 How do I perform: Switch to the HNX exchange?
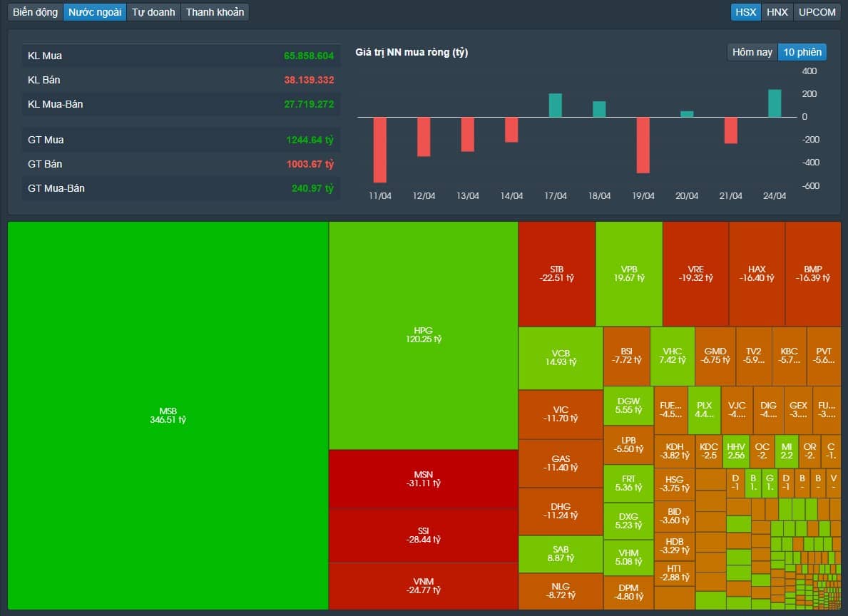[x=777, y=12]
